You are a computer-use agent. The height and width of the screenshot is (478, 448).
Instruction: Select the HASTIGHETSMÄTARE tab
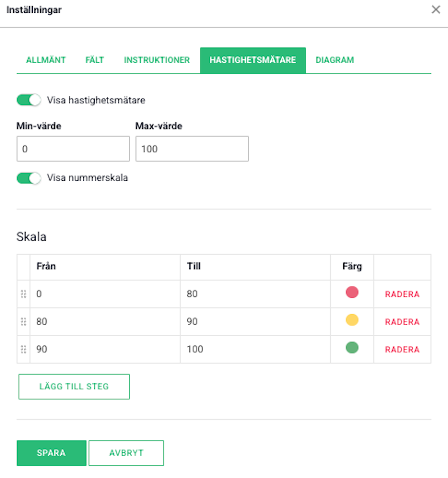pos(253,60)
